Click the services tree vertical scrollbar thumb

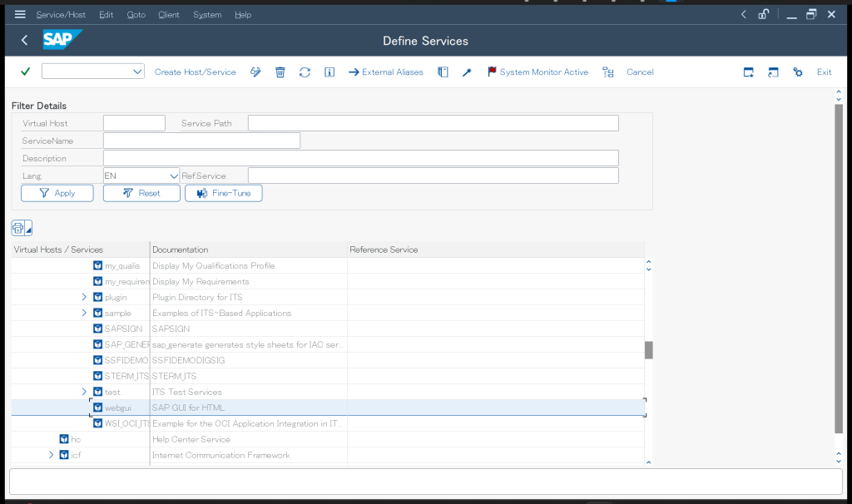(649, 350)
